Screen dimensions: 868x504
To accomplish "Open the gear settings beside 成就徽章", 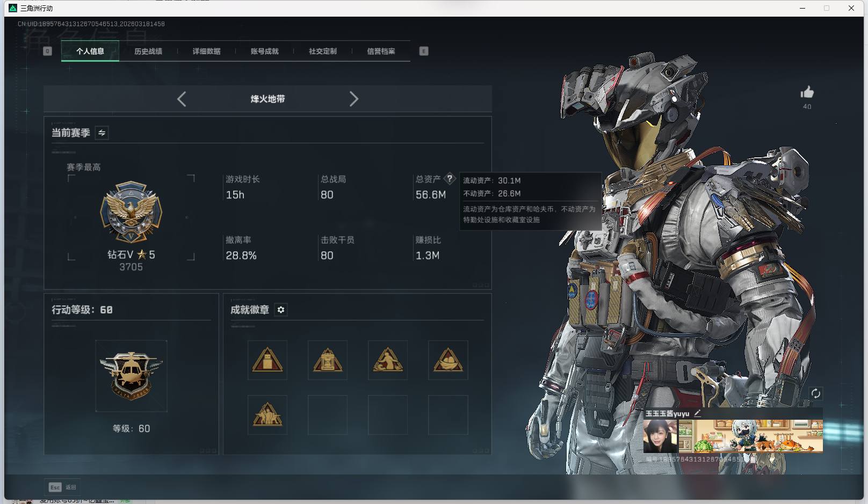I will click(281, 310).
